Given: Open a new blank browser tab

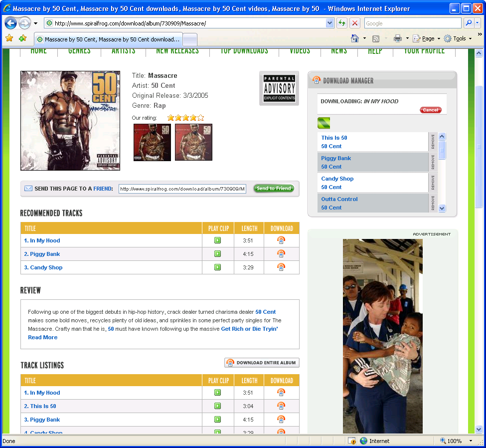Looking at the screenshot, I should (x=190, y=39).
